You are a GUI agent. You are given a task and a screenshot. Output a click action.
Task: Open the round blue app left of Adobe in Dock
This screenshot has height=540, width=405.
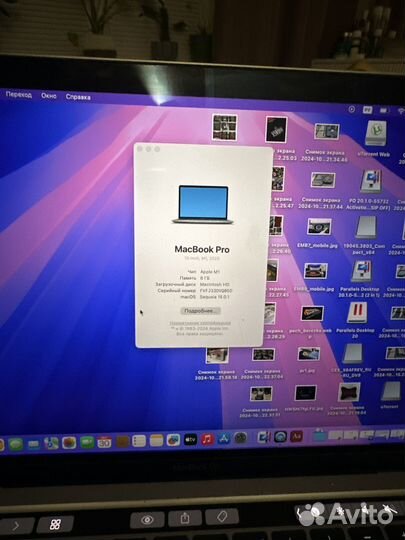[x=280, y=437]
